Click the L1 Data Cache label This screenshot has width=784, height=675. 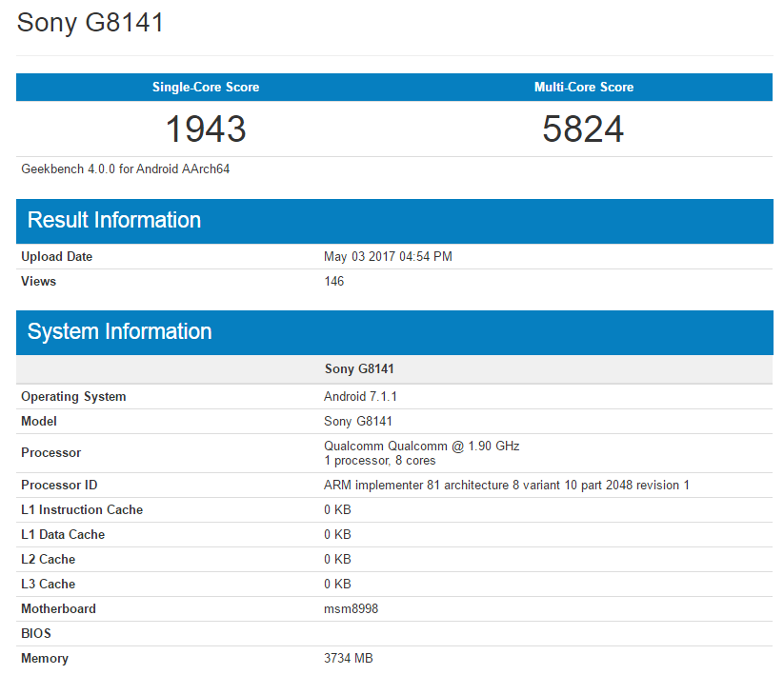pos(63,535)
